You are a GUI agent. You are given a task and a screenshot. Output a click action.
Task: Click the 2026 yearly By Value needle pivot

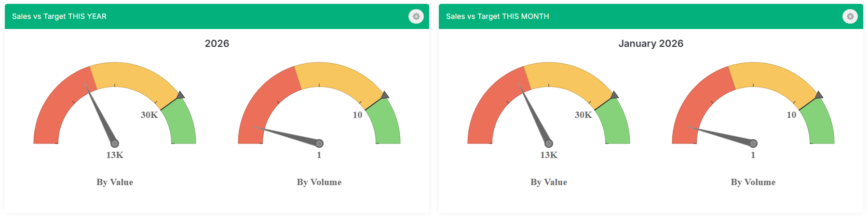pyautogui.click(x=115, y=144)
